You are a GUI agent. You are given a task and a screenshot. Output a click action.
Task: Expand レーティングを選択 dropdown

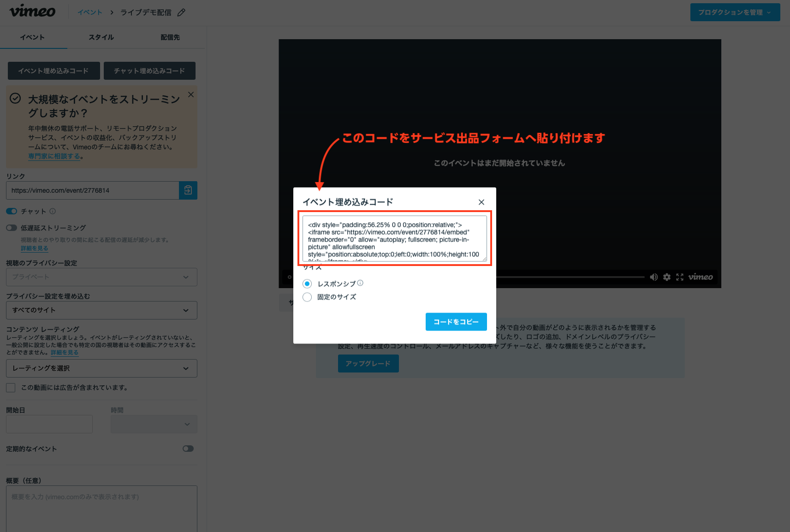(x=101, y=368)
